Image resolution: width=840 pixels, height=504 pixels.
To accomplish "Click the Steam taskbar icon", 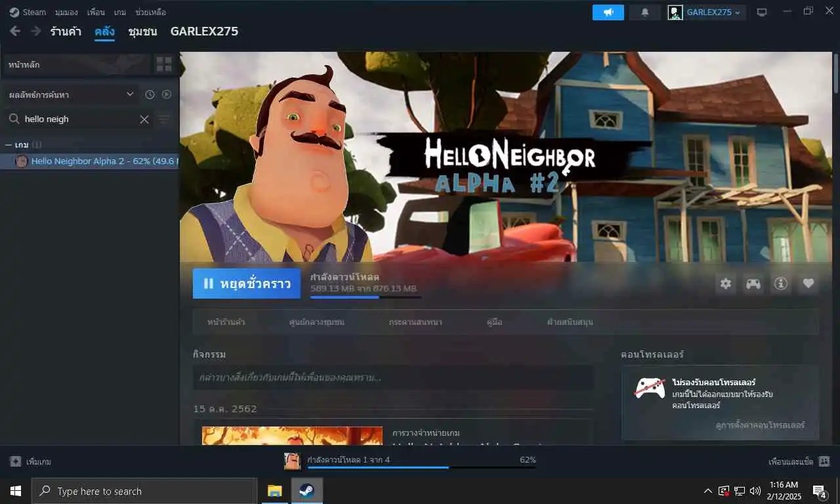I will click(x=306, y=491).
